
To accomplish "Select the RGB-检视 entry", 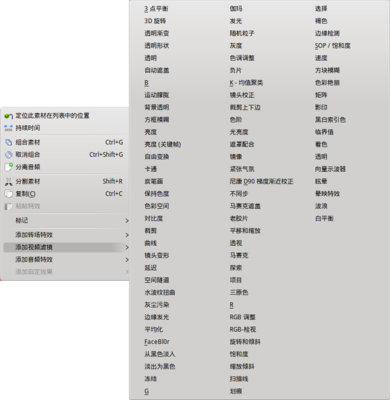I will tap(243, 329).
